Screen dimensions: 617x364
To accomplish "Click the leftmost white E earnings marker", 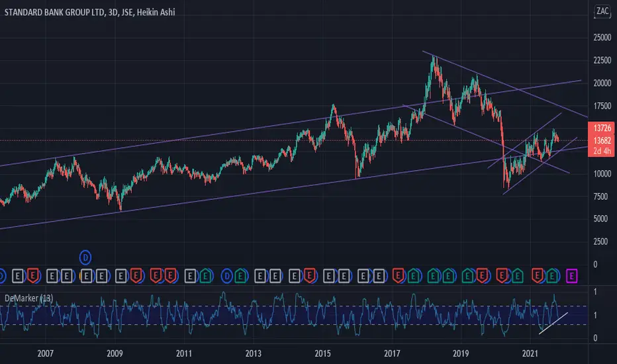I will tap(18, 276).
